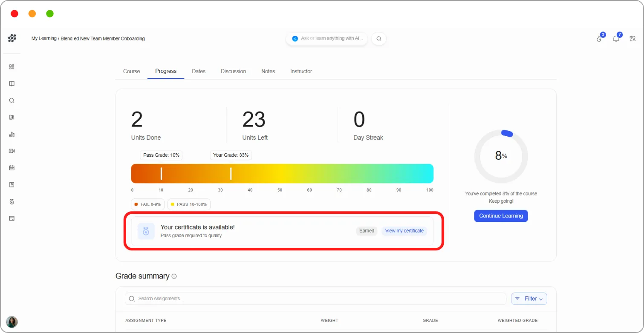Click the certificate medal icon

click(146, 231)
